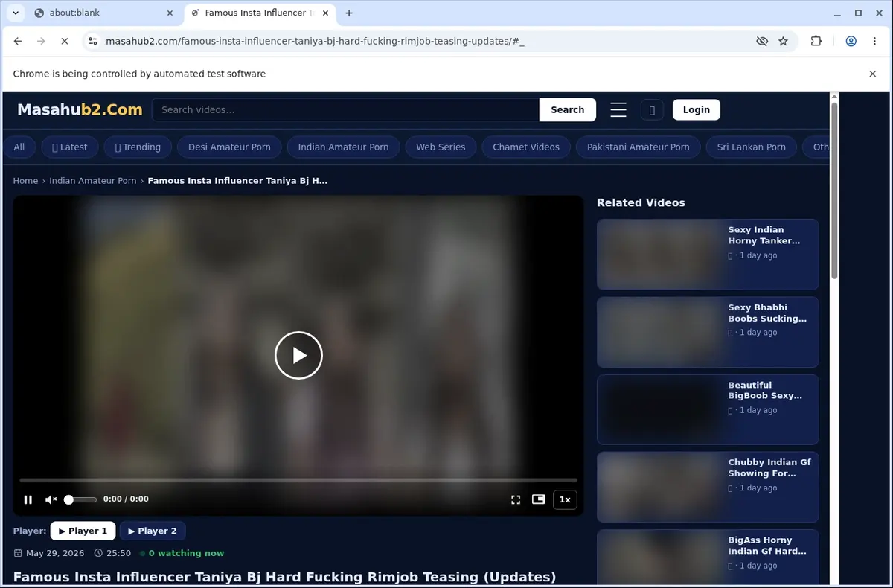Open the hamburger menu icon
Screen dimensions: 893x588
[x=618, y=109]
